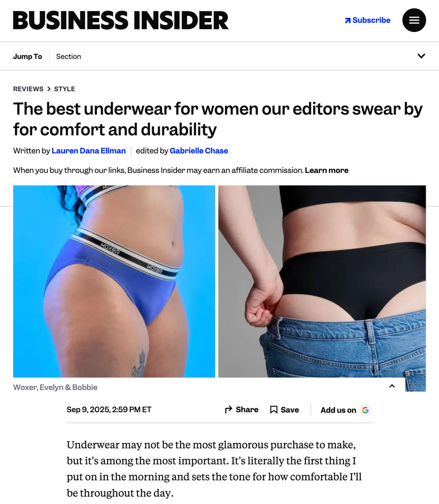Collapse the image caption with the up chevron
439x504 pixels.
coord(392,386)
